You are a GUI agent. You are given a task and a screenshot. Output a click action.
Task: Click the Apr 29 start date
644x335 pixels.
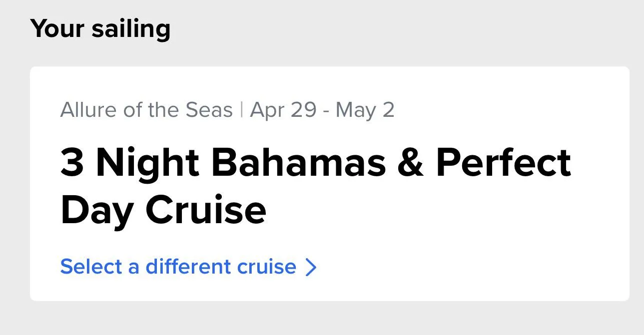click(283, 110)
